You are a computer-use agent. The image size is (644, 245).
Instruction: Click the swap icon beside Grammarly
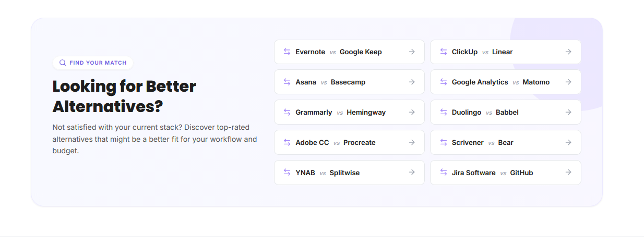287,112
